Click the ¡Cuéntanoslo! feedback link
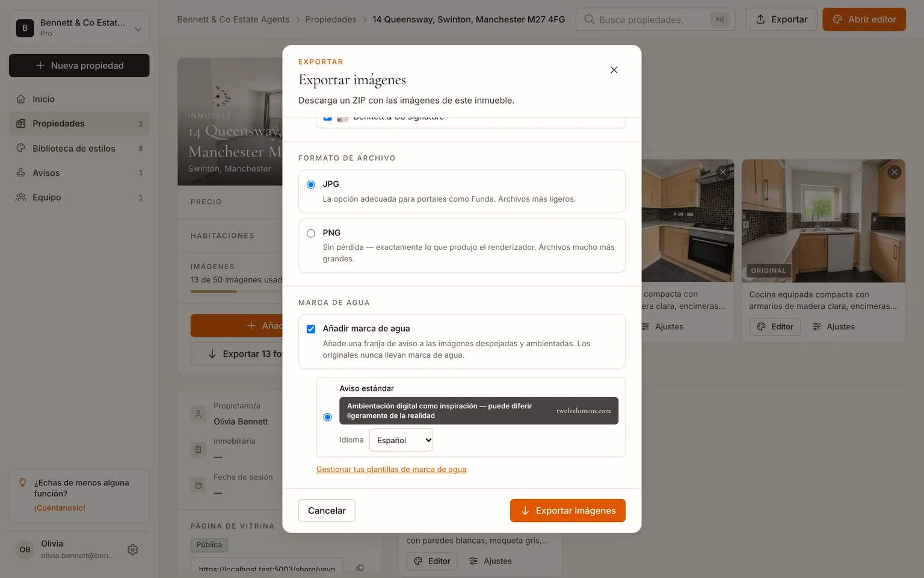This screenshot has height=578, width=924. 60,508
